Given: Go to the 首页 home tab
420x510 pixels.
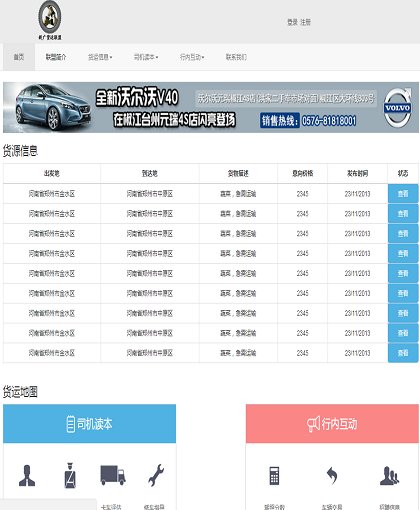Looking at the screenshot, I should click(19, 57).
